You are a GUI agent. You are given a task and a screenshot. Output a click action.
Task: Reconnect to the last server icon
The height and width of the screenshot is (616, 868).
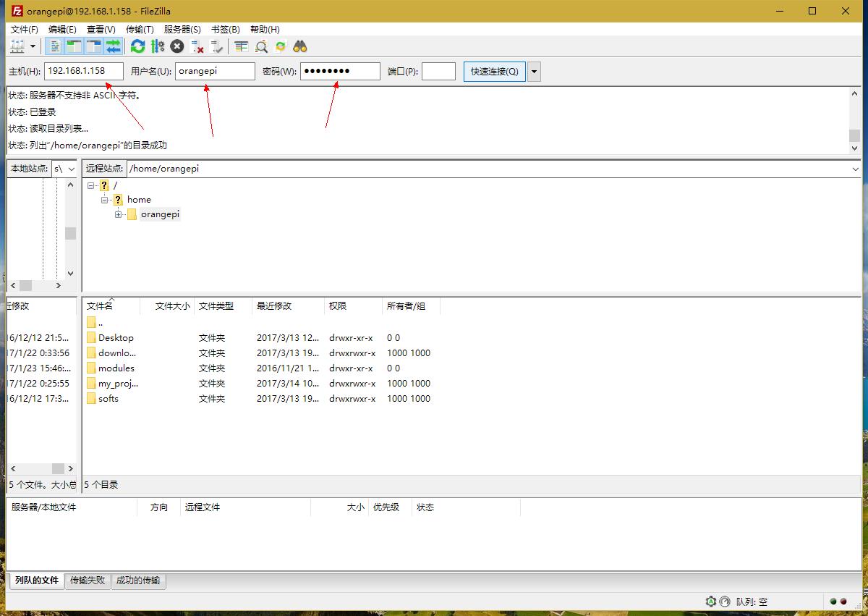pyautogui.click(x=216, y=46)
